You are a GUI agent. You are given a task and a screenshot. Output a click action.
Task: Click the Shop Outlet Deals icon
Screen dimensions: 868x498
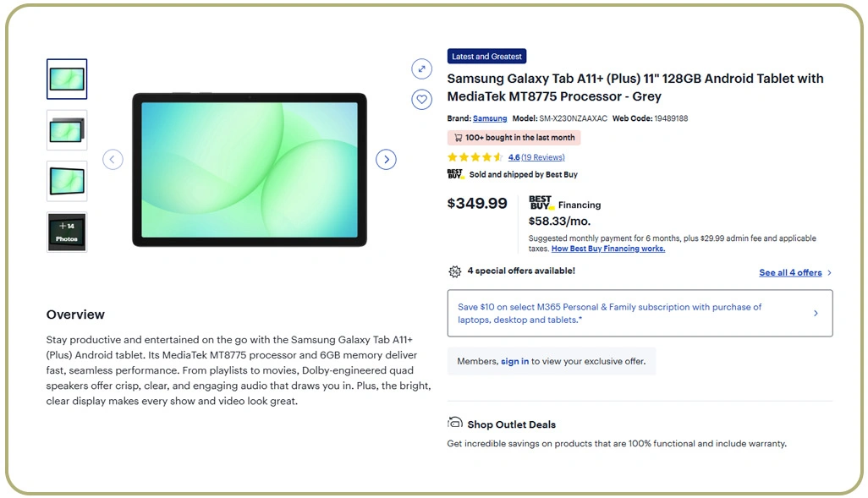coord(455,424)
